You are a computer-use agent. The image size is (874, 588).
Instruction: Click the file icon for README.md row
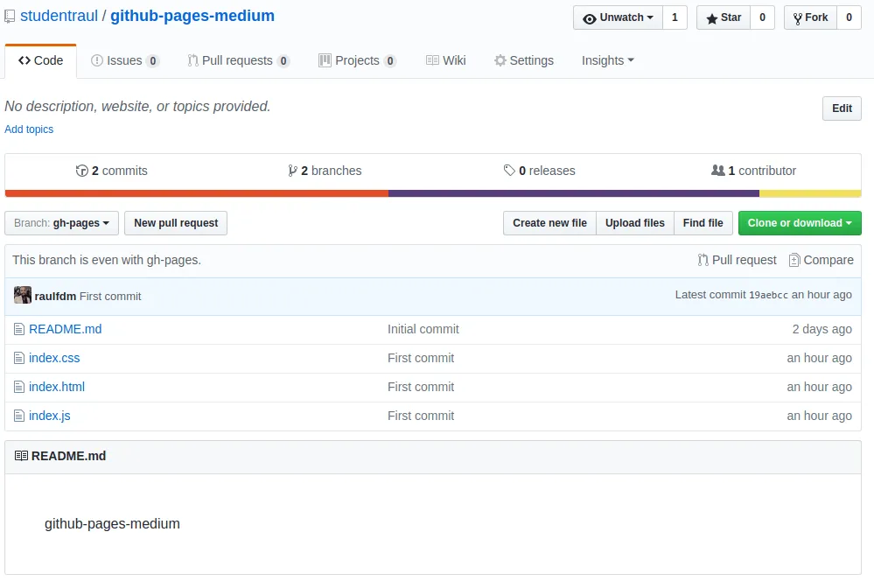(x=19, y=329)
